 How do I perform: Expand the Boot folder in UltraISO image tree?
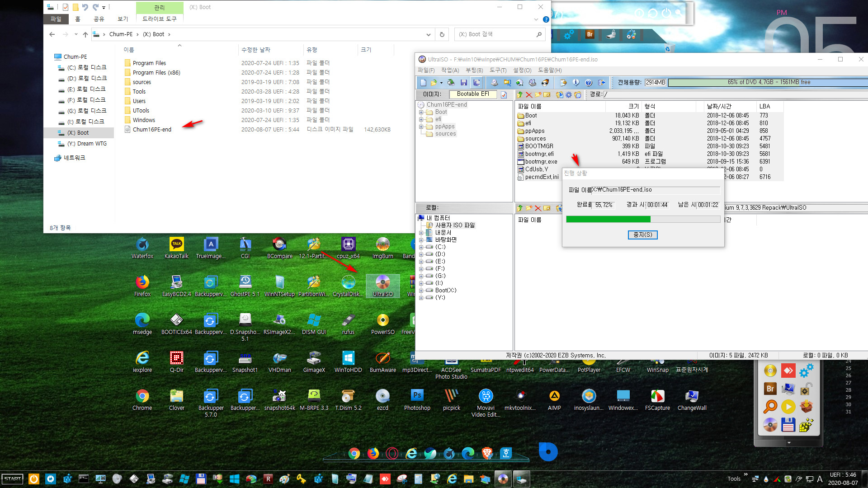[x=421, y=112]
